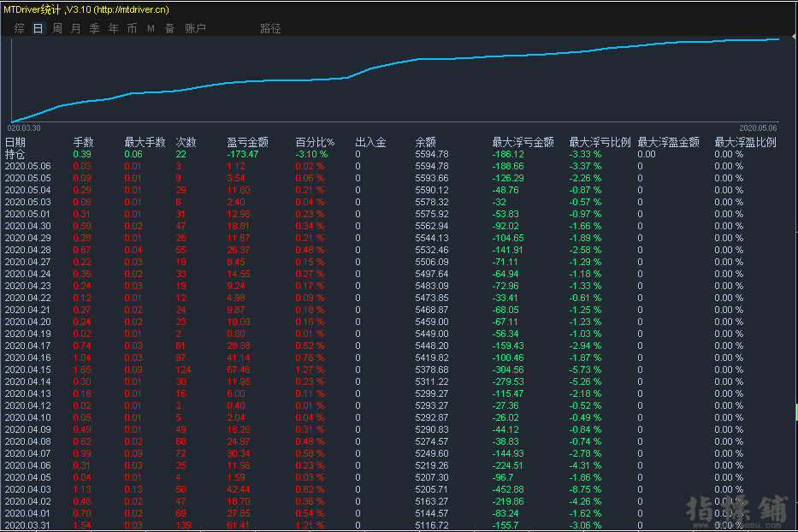Click balance 5378.68 cell

tap(432, 369)
